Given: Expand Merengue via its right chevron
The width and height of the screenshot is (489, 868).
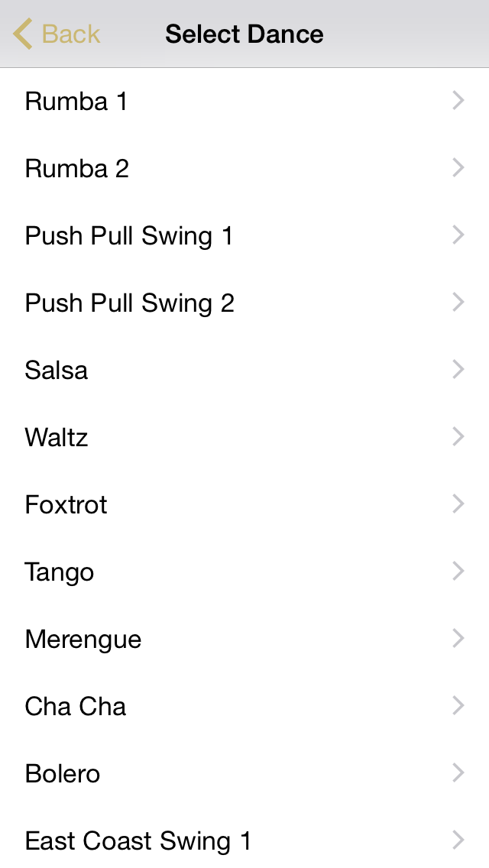Looking at the screenshot, I should [458, 638].
